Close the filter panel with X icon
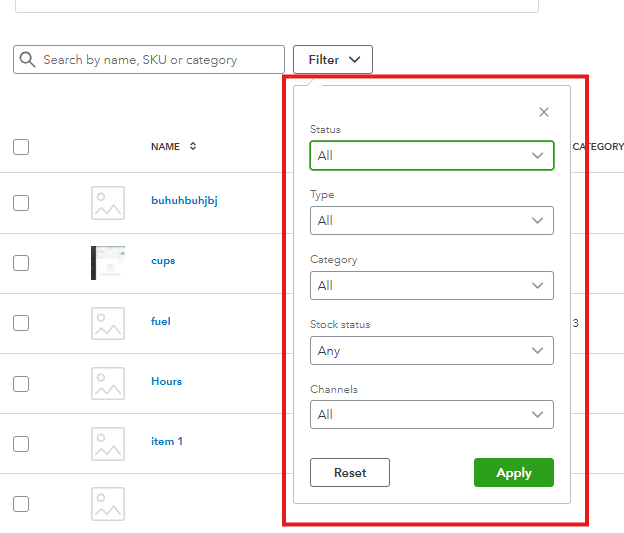Image resolution: width=624 pixels, height=533 pixels. [544, 113]
